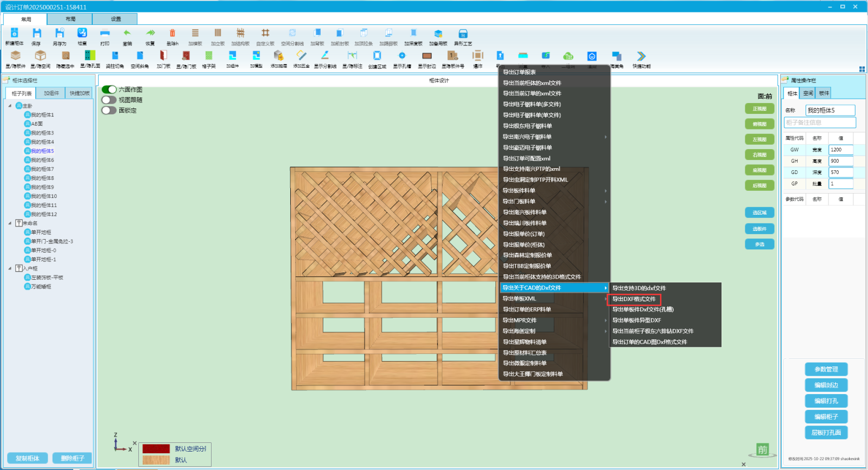
Task: Click the dark red 默认空间分 color swatch
Action: pyautogui.click(x=156, y=449)
